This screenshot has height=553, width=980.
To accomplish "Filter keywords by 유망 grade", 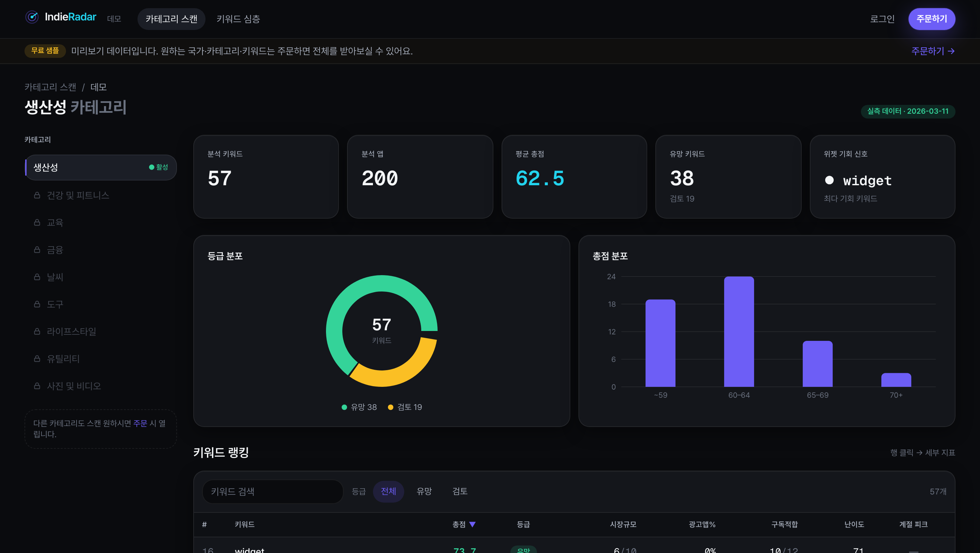I will 424,491.
